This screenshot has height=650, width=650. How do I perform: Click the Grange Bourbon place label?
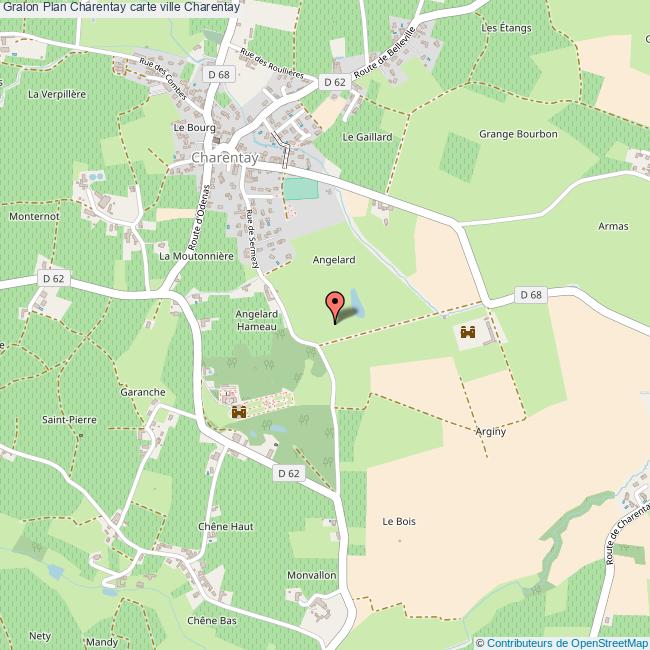(518, 134)
